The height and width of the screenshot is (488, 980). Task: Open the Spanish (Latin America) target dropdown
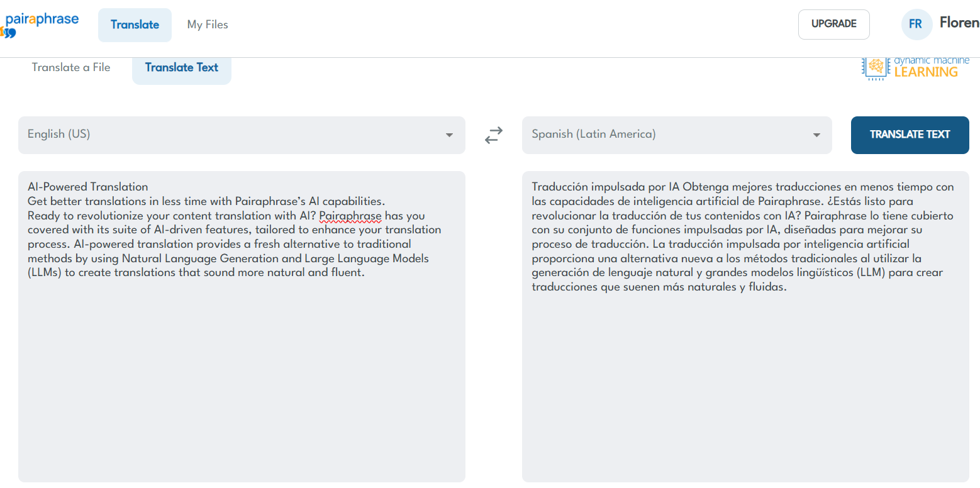tap(677, 135)
